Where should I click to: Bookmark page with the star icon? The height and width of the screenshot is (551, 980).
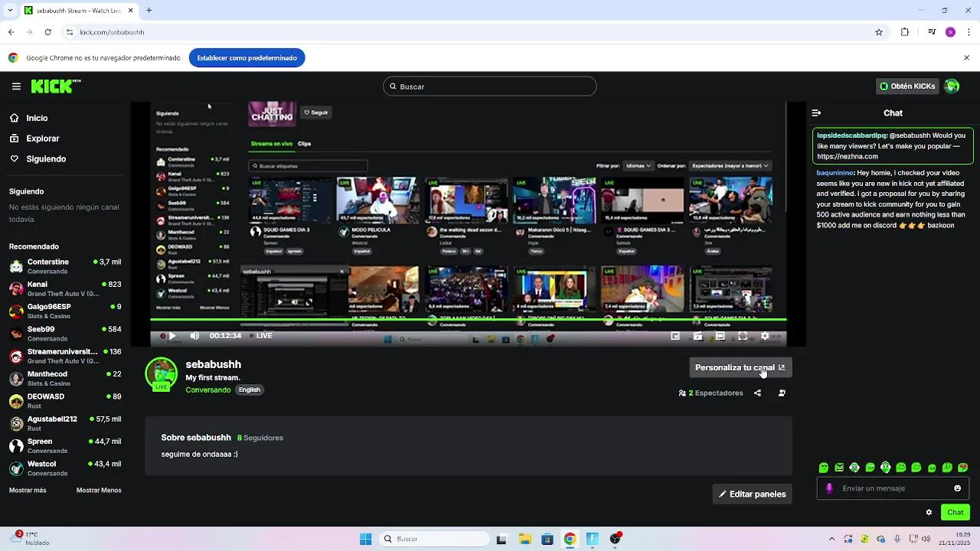click(x=879, y=32)
